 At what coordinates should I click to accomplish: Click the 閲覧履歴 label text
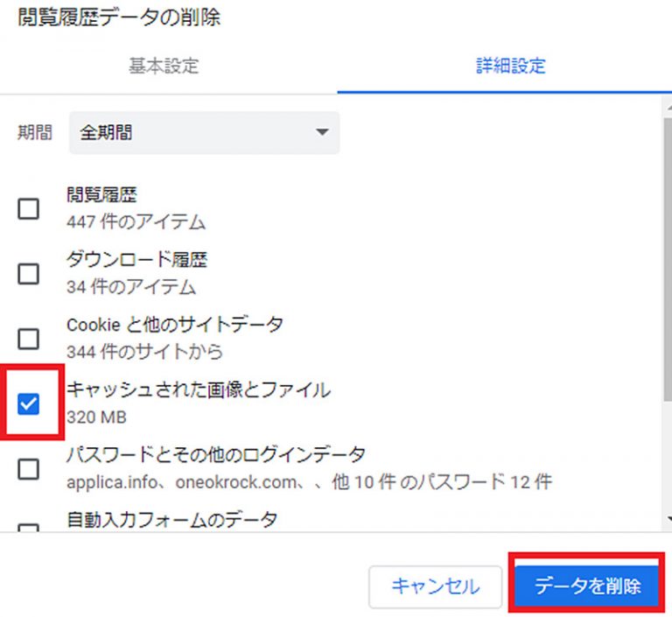pos(101,195)
